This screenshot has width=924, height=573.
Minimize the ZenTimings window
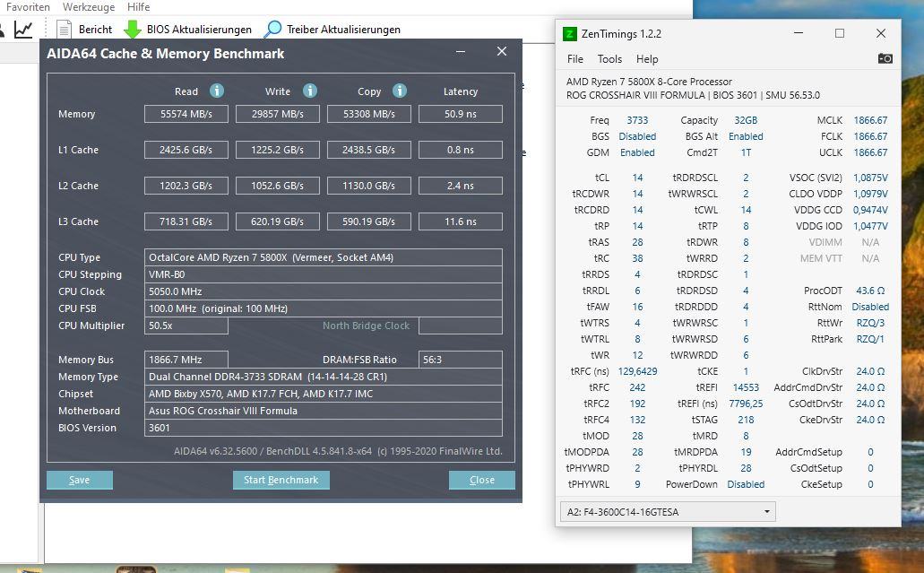tap(799, 33)
